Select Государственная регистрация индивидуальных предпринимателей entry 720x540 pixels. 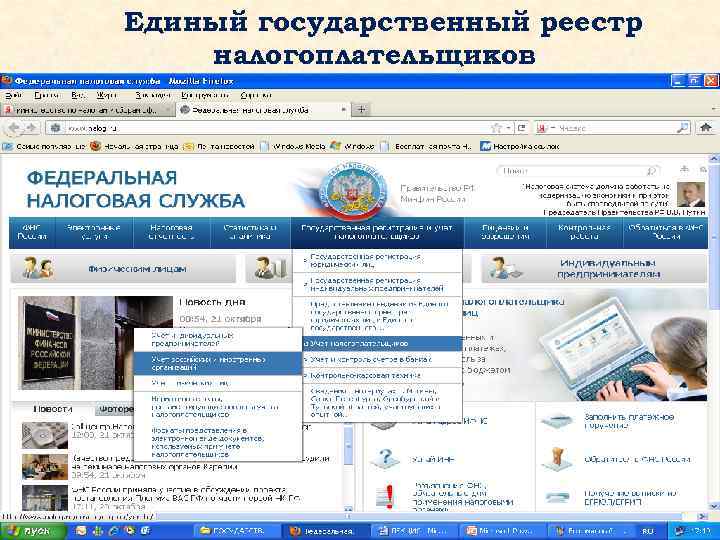point(377,285)
